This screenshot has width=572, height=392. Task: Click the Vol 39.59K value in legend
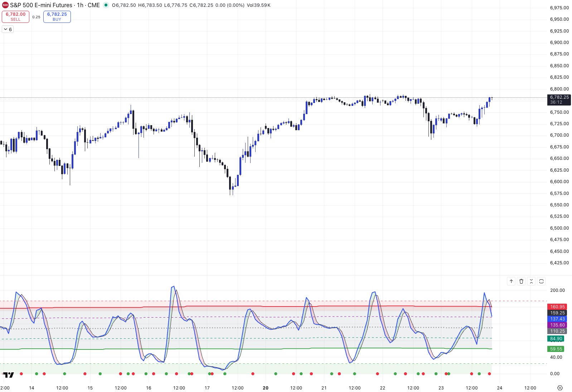click(259, 5)
